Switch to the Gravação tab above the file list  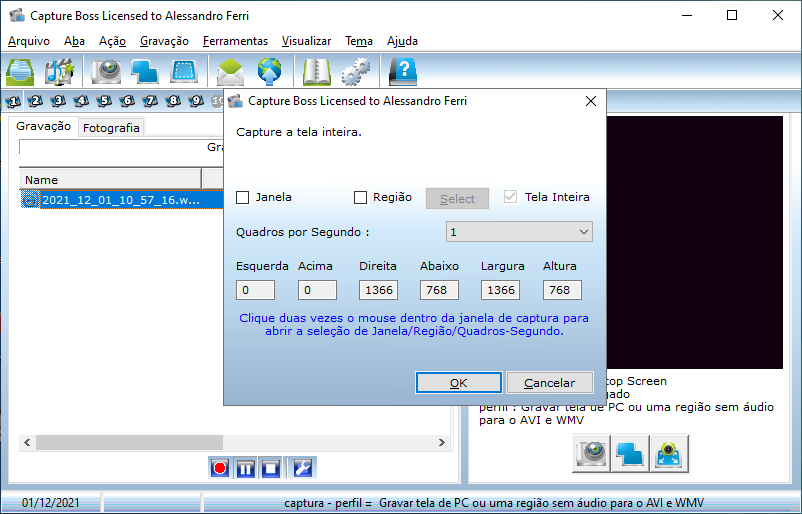tap(43, 126)
